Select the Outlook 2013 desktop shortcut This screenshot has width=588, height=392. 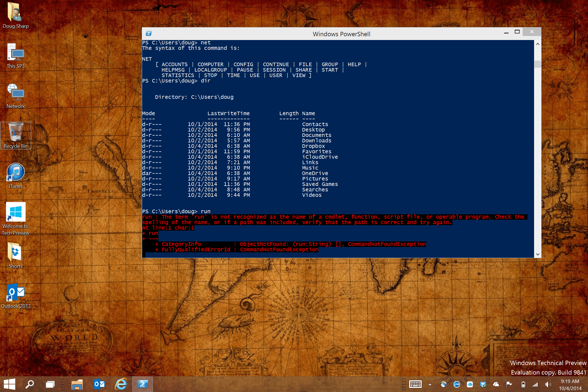(16, 296)
